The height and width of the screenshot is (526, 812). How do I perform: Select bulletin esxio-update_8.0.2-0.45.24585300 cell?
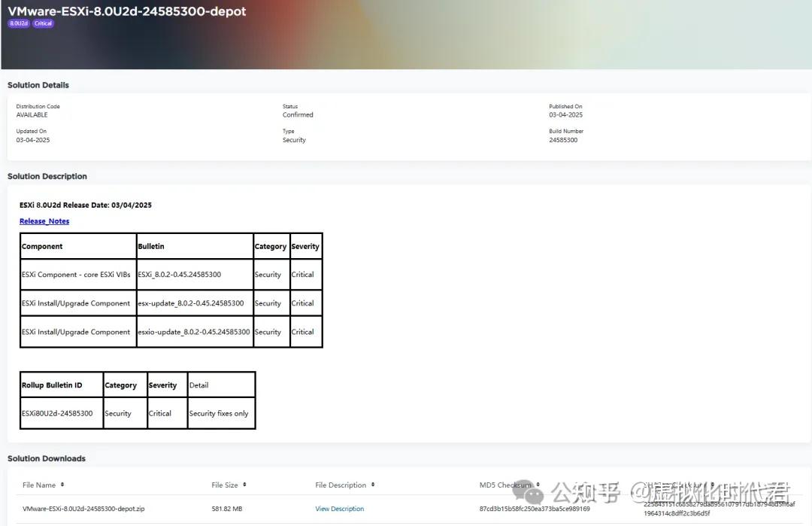click(195, 332)
